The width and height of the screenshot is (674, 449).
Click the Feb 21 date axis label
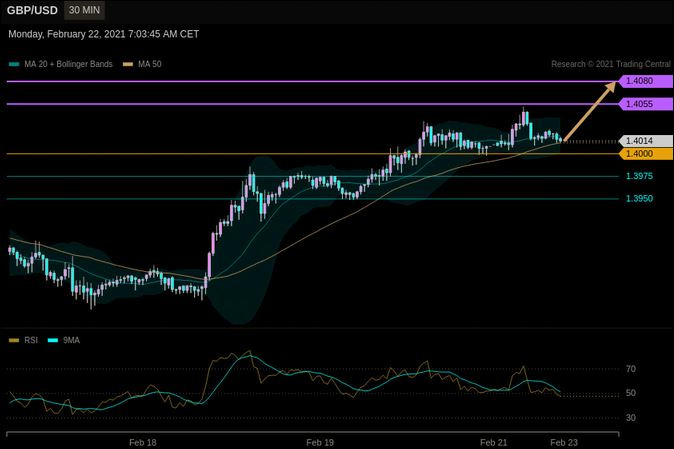[x=493, y=443]
